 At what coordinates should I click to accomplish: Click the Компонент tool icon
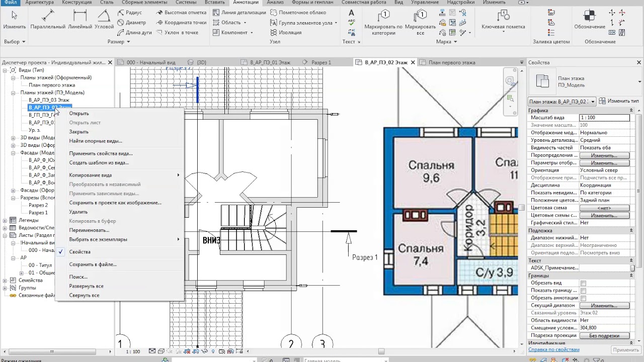(x=216, y=33)
